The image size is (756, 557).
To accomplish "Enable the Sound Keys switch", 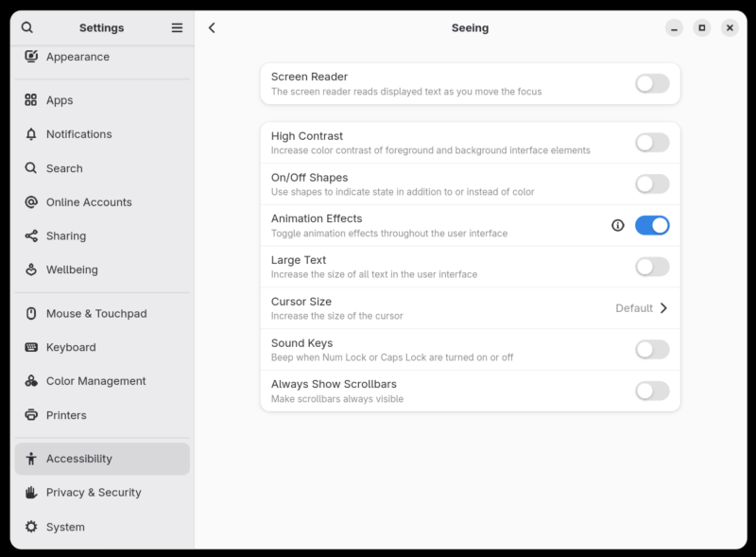I will [x=652, y=350].
